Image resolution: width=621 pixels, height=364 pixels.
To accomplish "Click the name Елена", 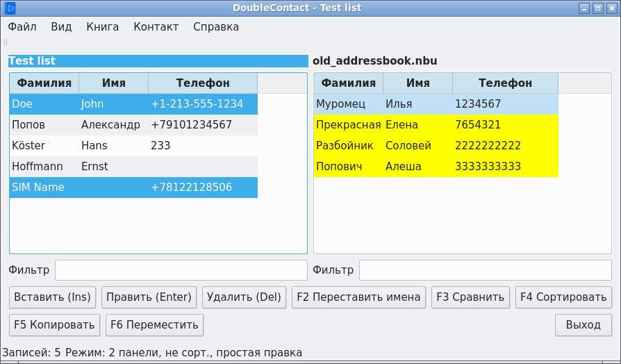I will (x=401, y=125).
